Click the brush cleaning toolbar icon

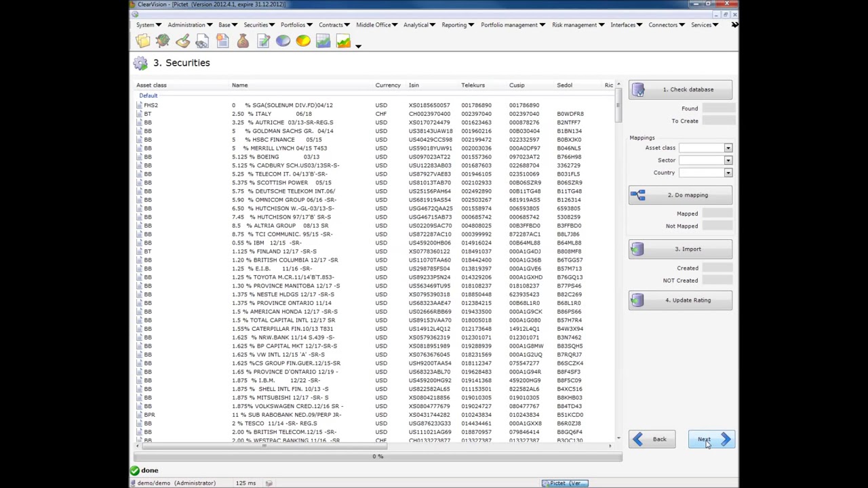pos(182,42)
